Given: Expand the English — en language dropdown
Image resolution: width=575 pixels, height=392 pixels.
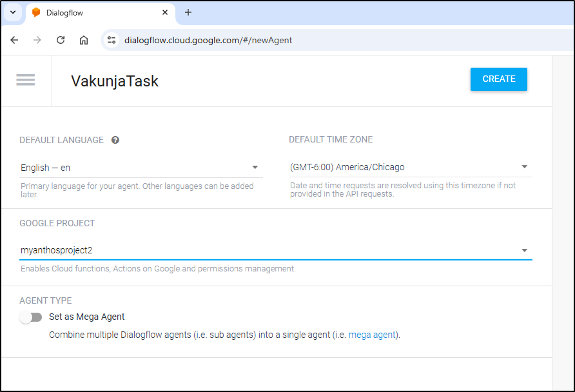Looking at the screenshot, I should [141, 168].
